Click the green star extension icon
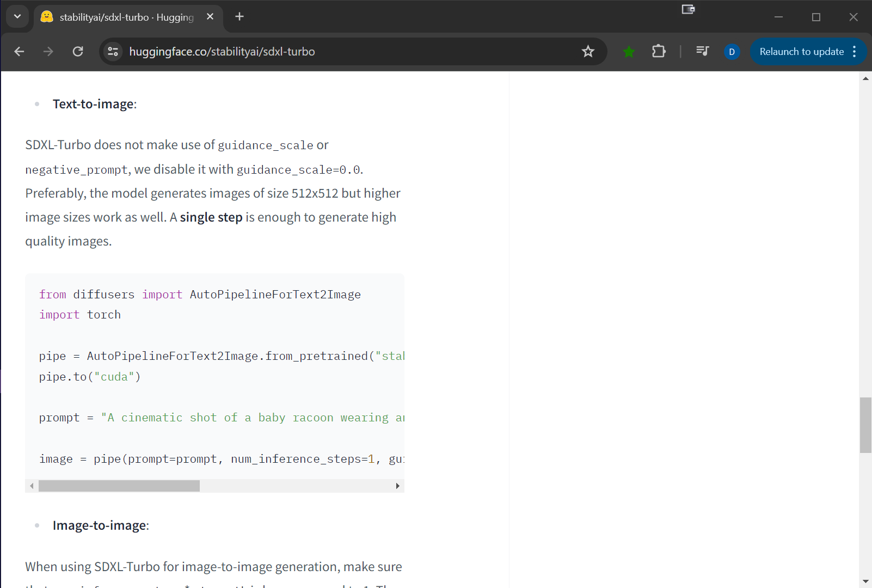The width and height of the screenshot is (872, 588). (629, 51)
